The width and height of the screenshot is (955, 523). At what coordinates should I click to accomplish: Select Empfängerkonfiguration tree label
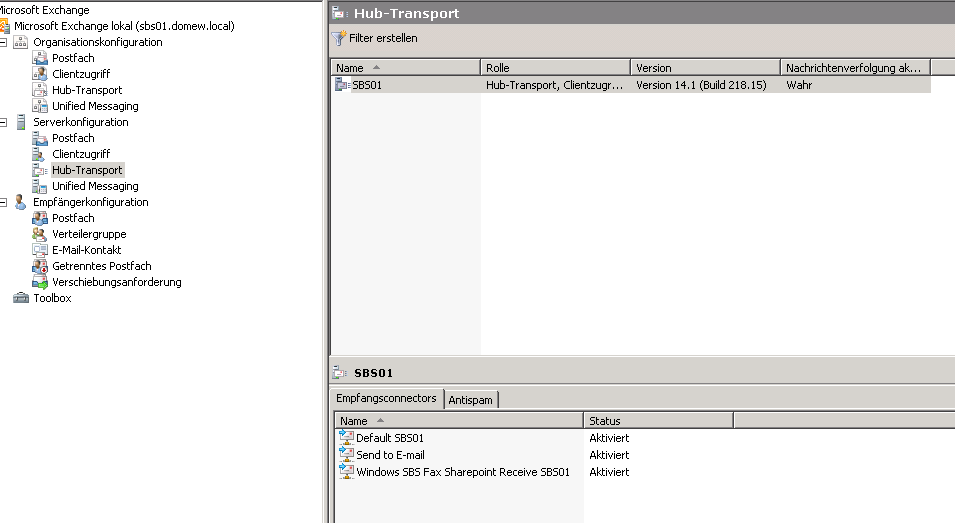[x=91, y=202]
